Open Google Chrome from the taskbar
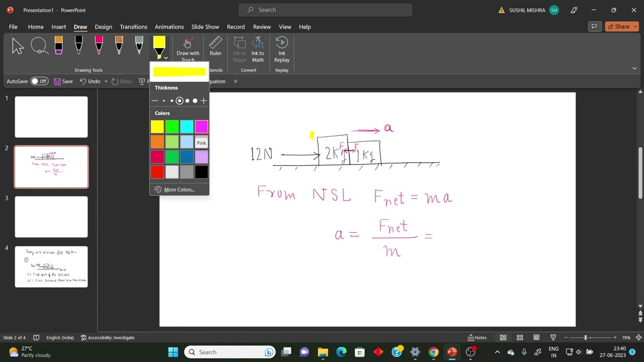The image size is (644, 362). [x=433, y=352]
